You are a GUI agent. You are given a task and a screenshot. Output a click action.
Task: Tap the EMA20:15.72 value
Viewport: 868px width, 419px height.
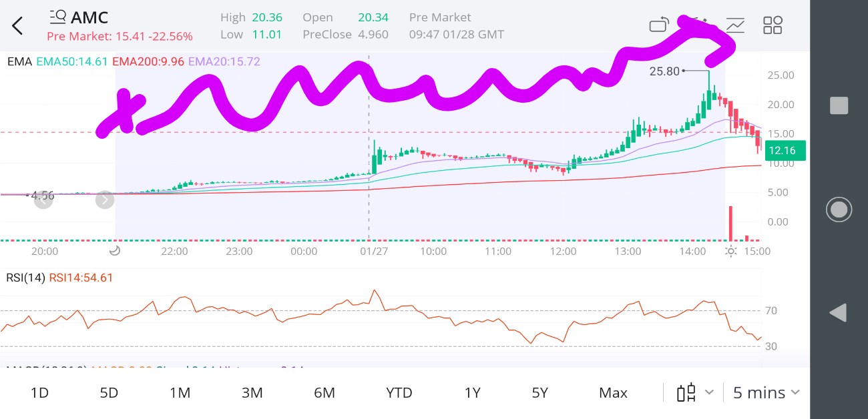(x=224, y=61)
